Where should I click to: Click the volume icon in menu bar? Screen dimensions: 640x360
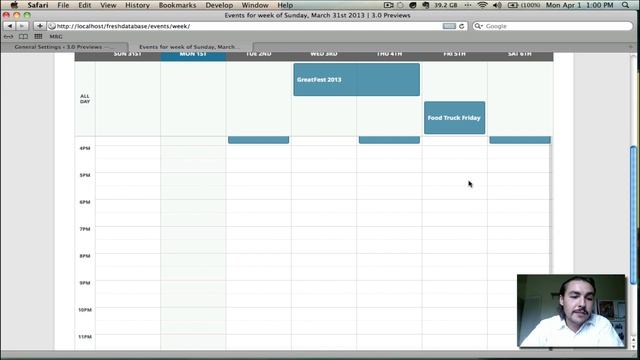coord(497,5)
